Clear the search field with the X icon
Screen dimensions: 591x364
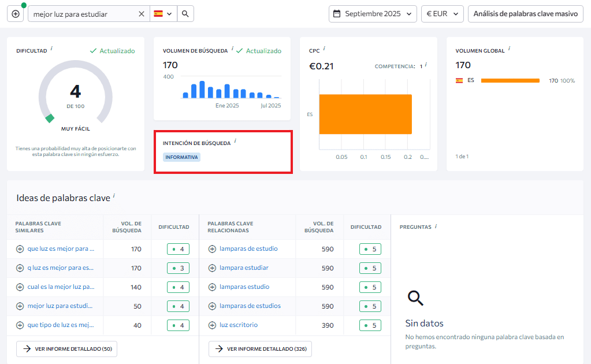coord(142,14)
